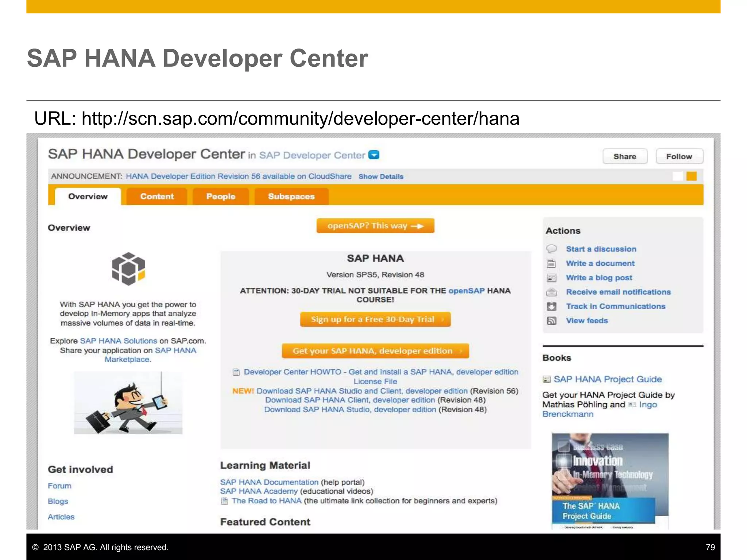
Task: Go to the Subspaces tab
Action: pyautogui.click(x=291, y=197)
